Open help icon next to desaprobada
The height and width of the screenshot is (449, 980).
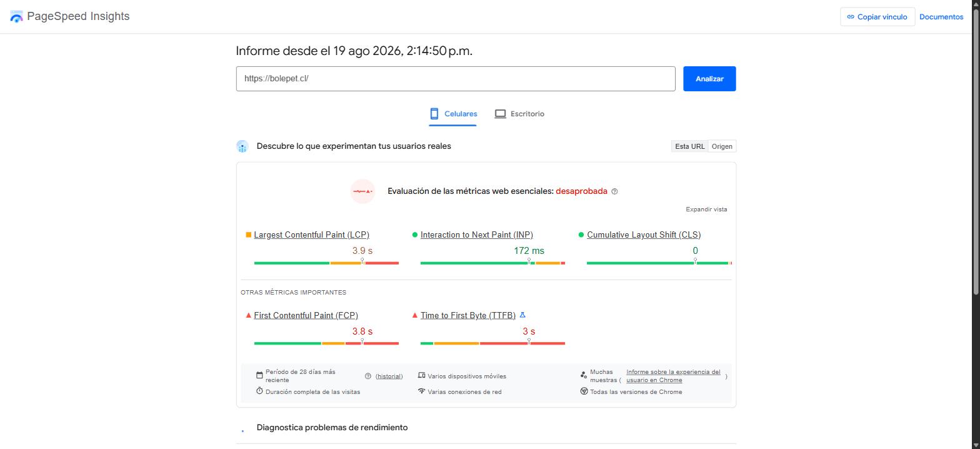click(614, 191)
